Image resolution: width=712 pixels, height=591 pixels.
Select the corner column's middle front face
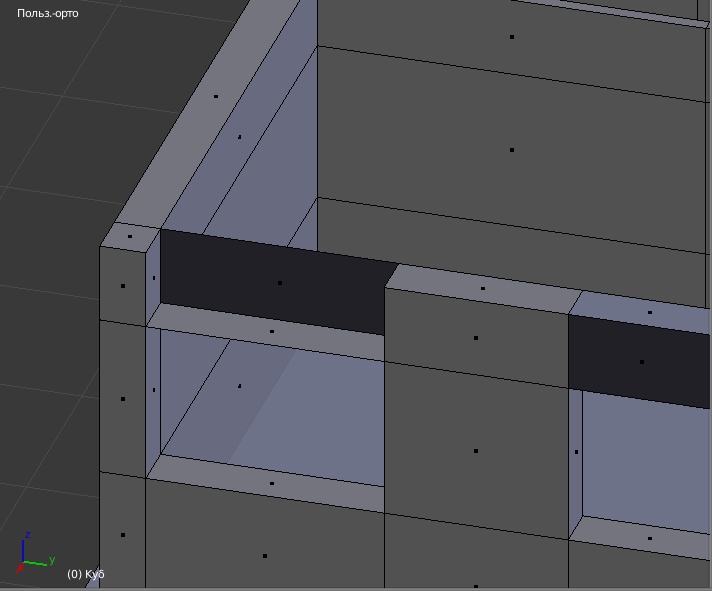point(123,399)
